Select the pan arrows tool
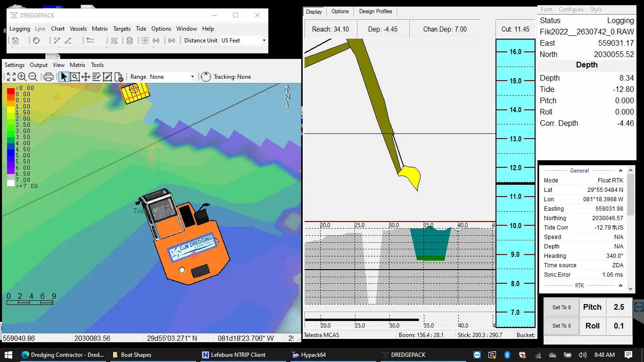Image resolution: width=644 pixels, height=362 pixels. pos(86,77)
